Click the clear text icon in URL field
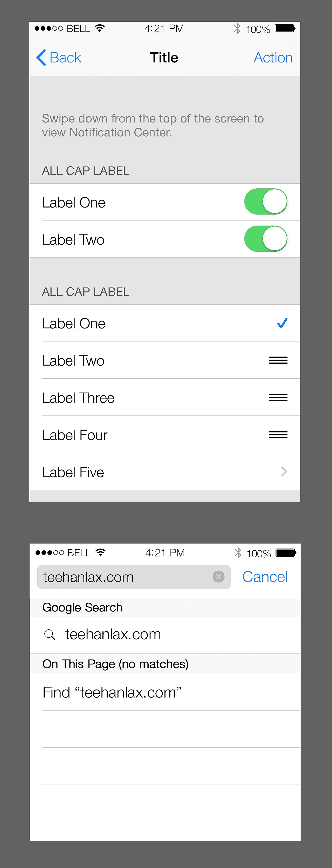The width and height of the screenshot is (332, 868). point(218,577)
